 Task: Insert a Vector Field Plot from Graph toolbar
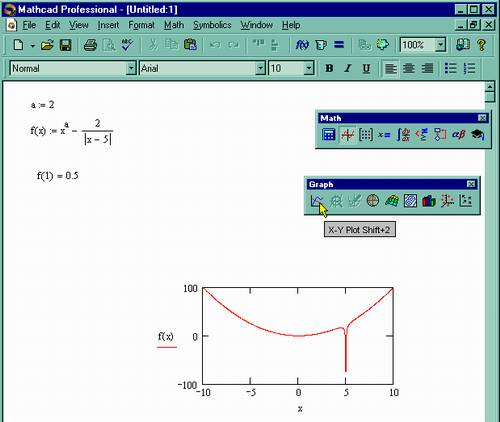466,201
